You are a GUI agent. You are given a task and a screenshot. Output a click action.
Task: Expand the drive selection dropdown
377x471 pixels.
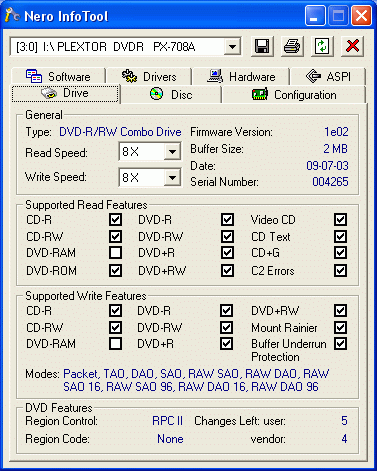232,47
